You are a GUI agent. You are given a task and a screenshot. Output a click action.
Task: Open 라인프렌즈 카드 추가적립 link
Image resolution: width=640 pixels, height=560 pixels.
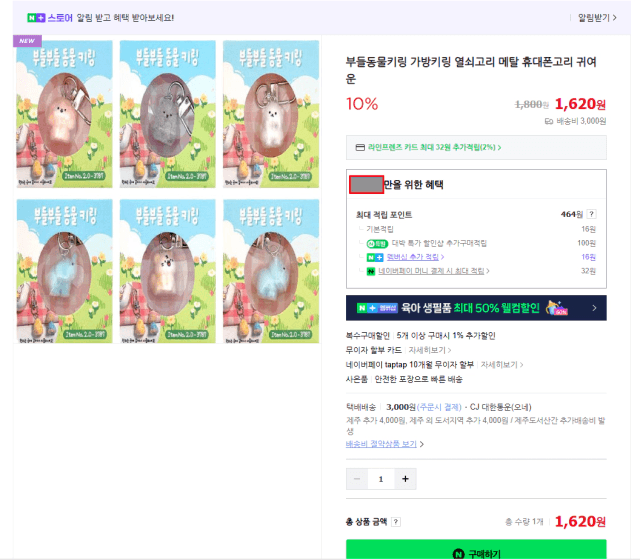[435, 147]
